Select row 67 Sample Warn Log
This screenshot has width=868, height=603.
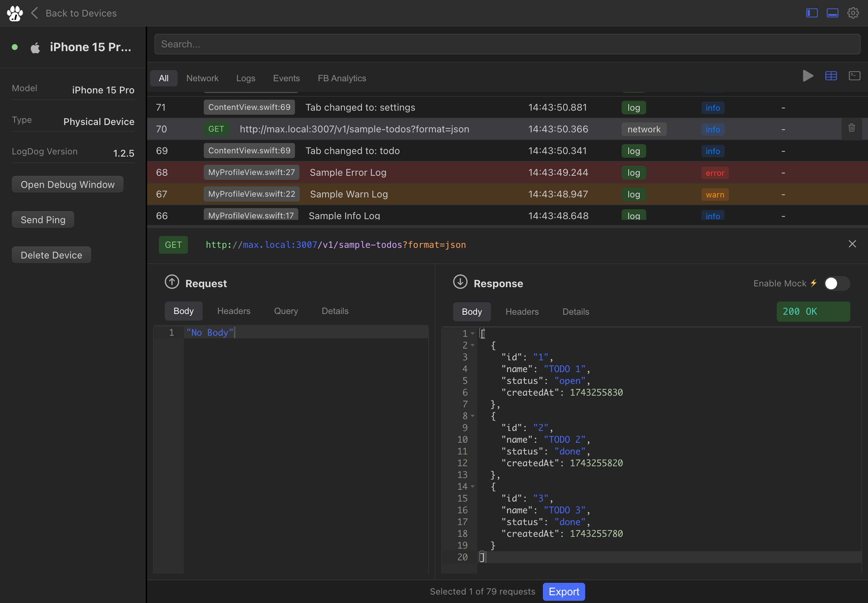pyautogui.click(x=507, y=194)
